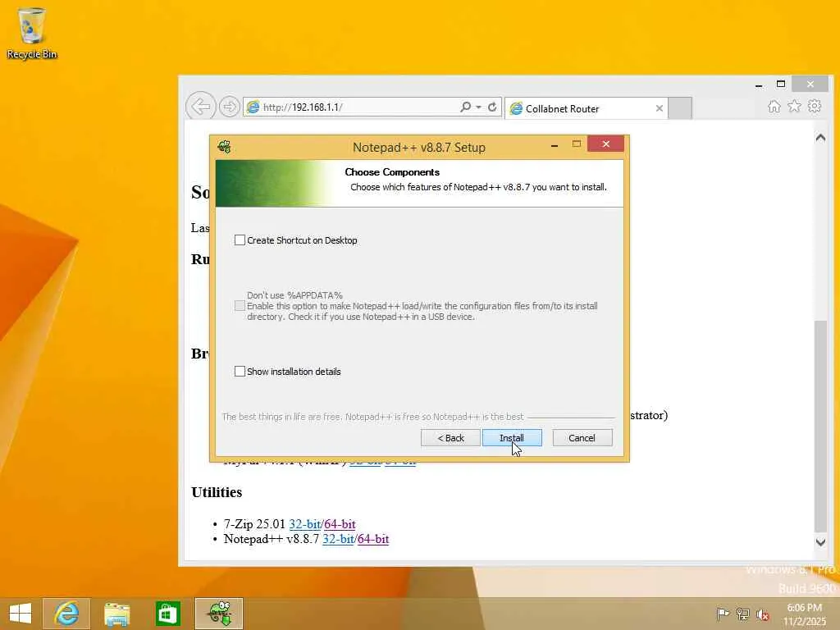Open the favorites star icon
Viewport: 840px width, 630px height.
(x=794, y=106)
